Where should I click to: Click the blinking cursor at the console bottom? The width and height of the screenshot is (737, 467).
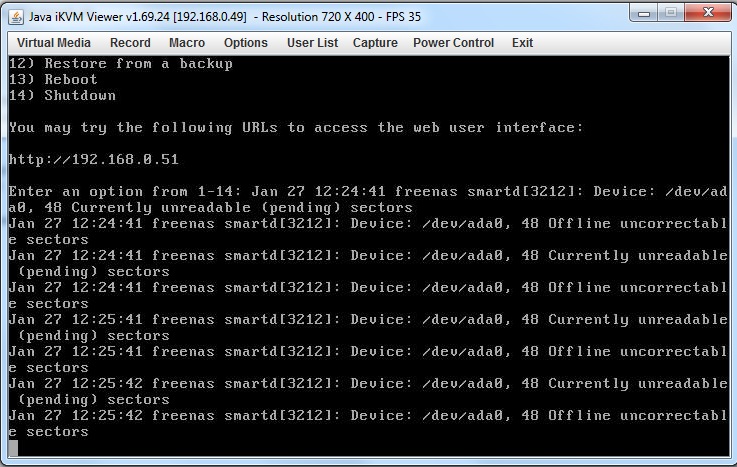click(14, 448)
